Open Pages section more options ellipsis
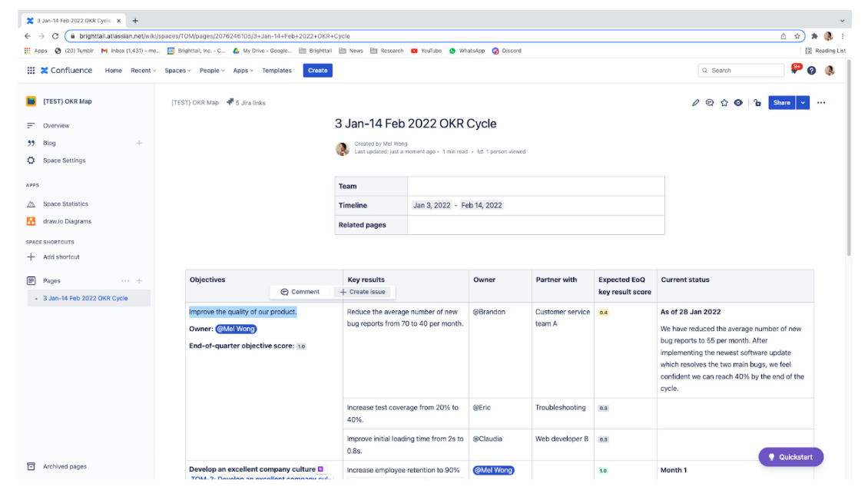The height and width of the screenshot is (500, 868). pyautogui.click(x=125, y=281)
